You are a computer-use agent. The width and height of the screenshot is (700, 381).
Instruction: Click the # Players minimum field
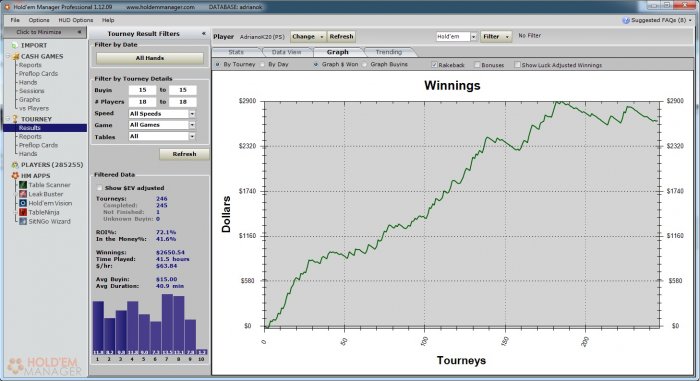click(142, 102)
